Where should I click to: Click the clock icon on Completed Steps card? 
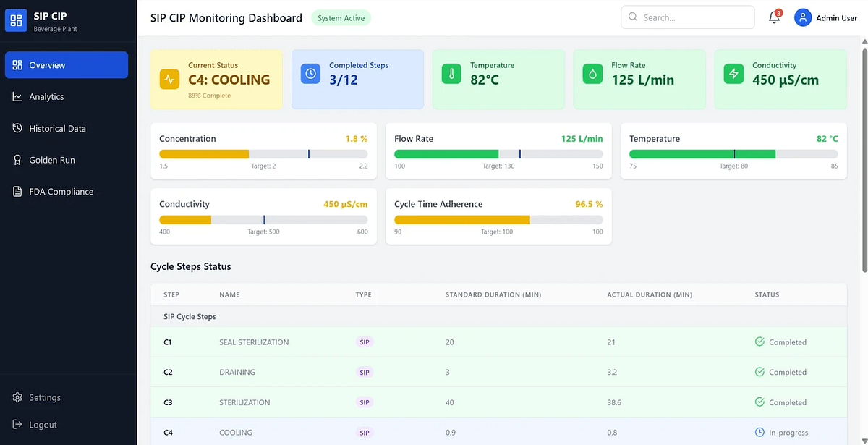point(310,73)
